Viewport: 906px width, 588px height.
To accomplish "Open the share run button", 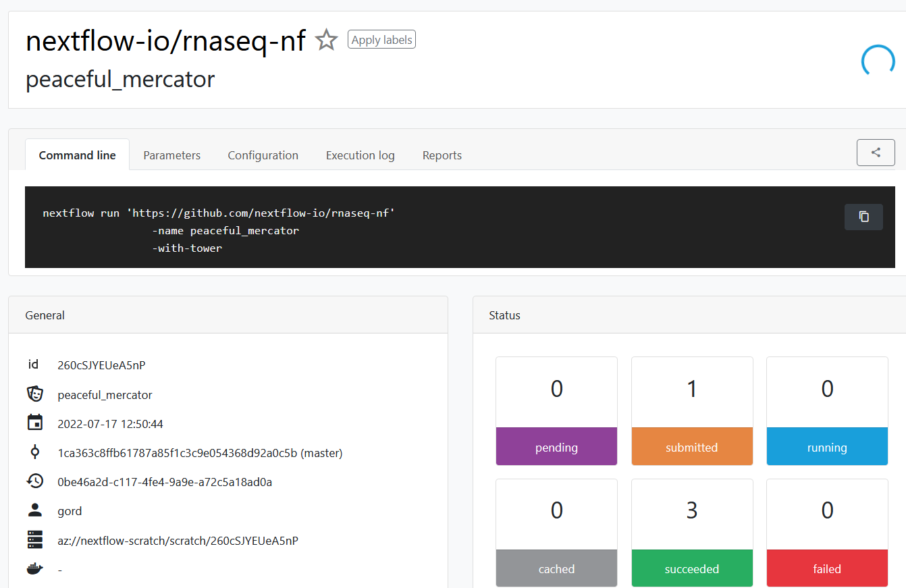I will [876, 153].
